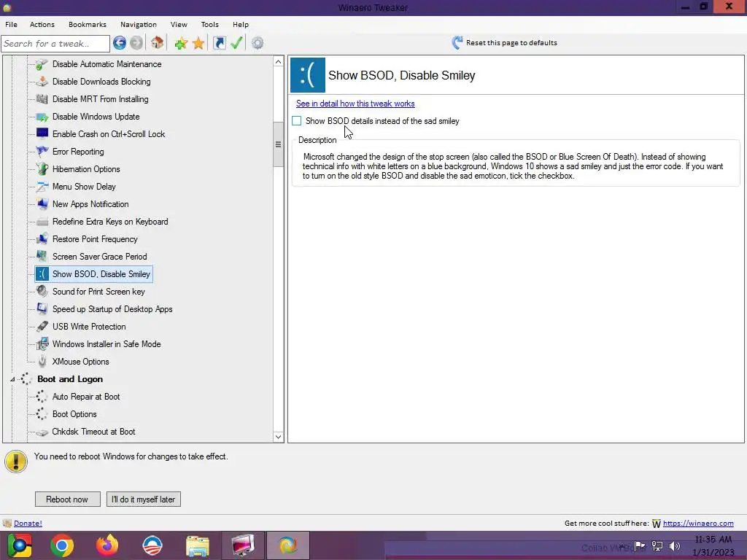Click the tree scrollbar down arrow
This screenshot has height=560, width=747.
(278, 437)
